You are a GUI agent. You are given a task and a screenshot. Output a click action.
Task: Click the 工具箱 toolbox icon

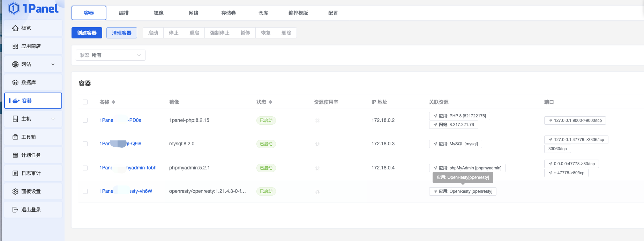click(15, 137)
